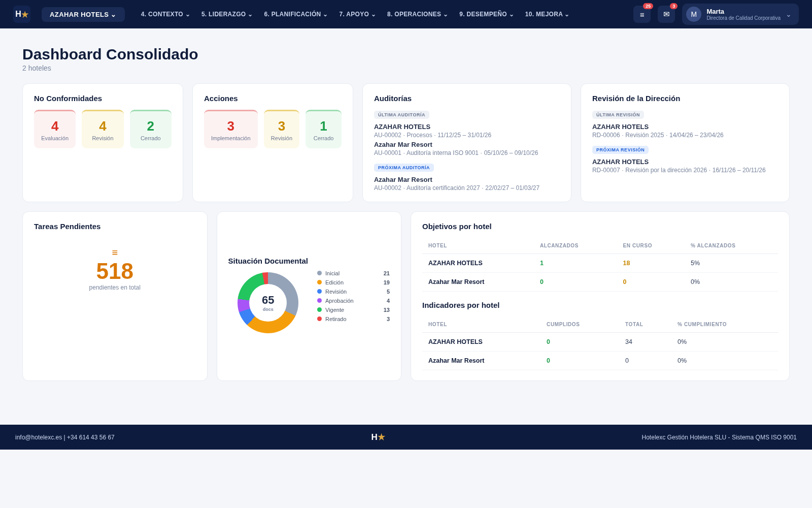812x508 pixels.
Task: Click Marta's avatar circle
Action: 694,14
